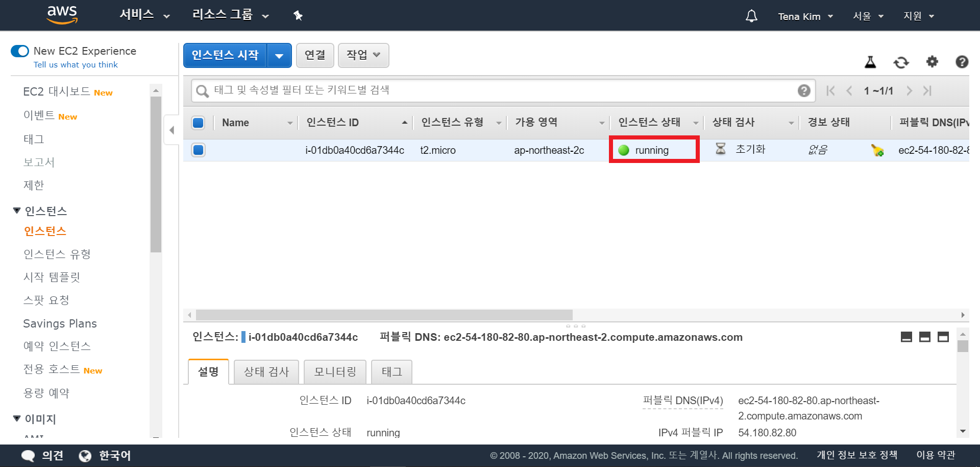Open 스팟 요청 in sidebar
The height and width of the screenshot is (467, 980).
(x=46, y=300)
